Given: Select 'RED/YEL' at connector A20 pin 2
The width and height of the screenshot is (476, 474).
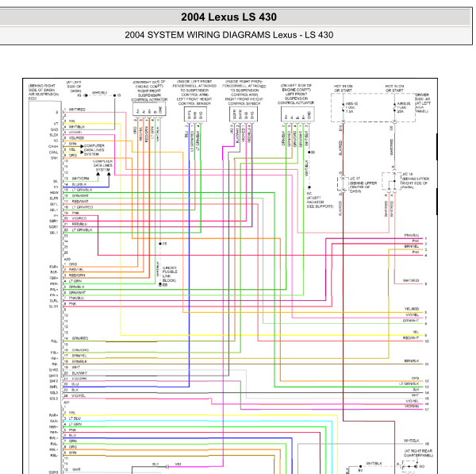Looking at the screenshot, I should 76,269.
